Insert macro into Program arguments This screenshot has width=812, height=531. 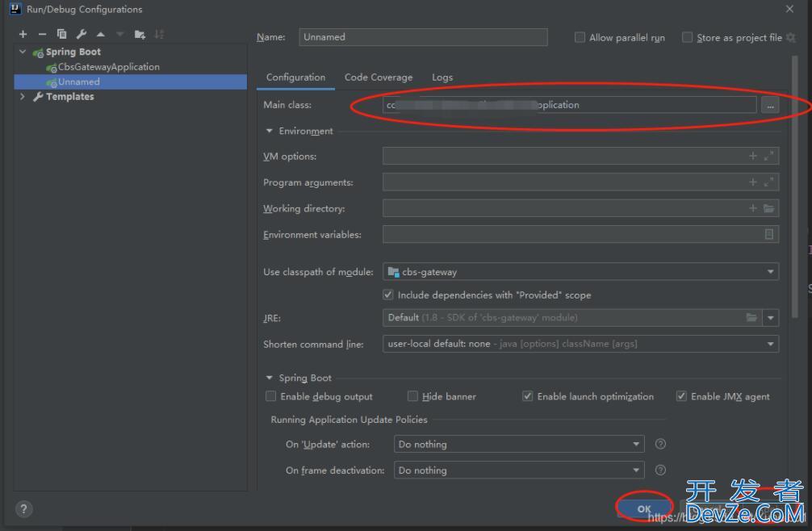[x=753, y=182]
